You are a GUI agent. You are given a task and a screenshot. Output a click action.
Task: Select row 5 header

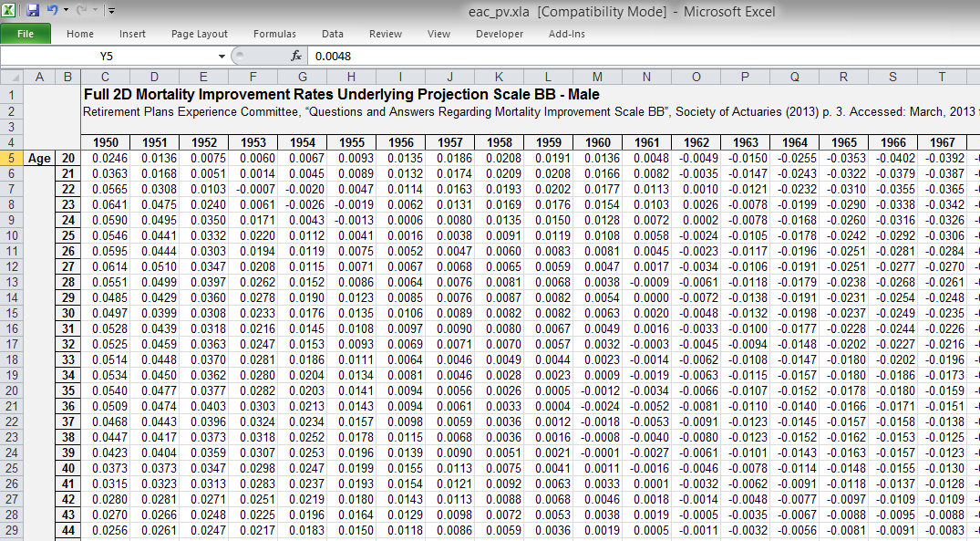(11, 158)
